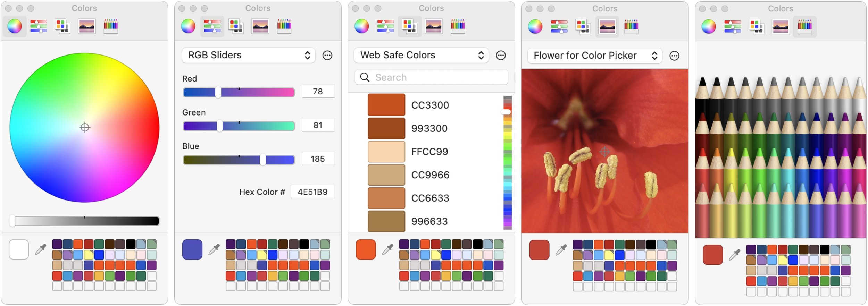Image resolution: width=868 pixels, height=306 pixels.
Task: Pick the eyedropper tool in the RGB Sliders window
Action: click(x=214, y=249)
